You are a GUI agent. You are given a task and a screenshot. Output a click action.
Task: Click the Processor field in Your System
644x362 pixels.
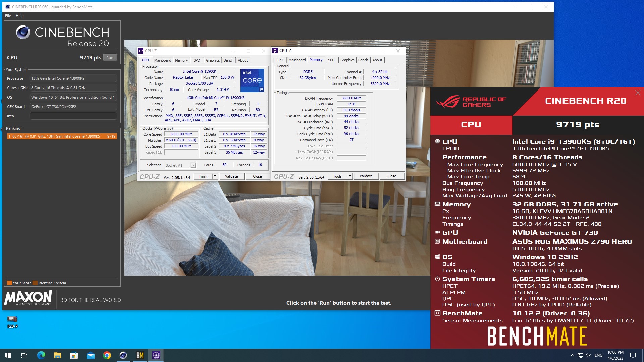[x=73, y=78]
